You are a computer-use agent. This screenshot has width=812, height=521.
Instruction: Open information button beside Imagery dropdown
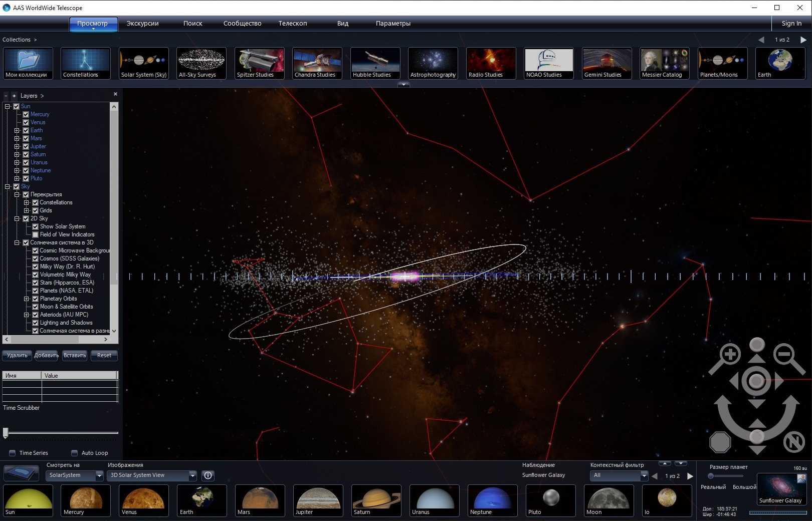208,475
